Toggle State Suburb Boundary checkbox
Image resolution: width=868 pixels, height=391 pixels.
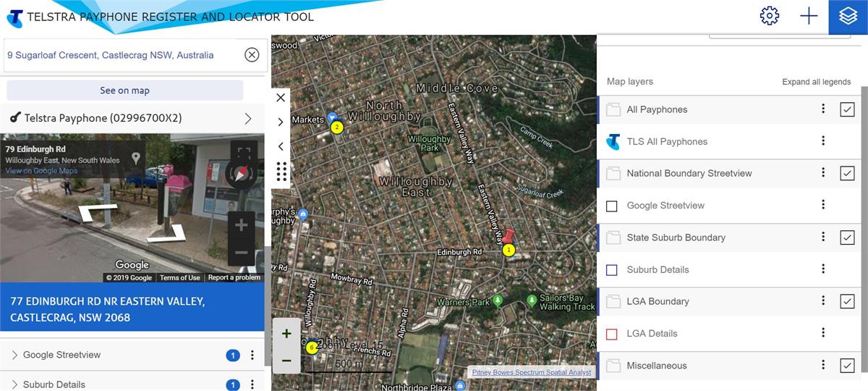(847, 237)
